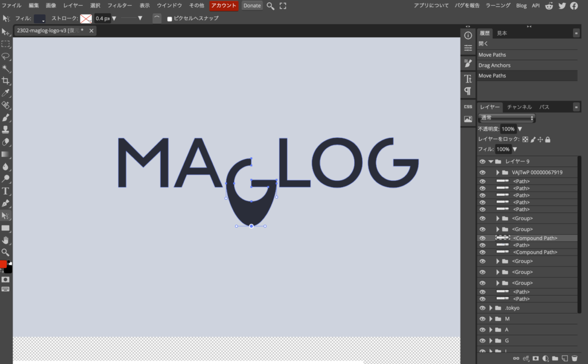Pick the Eyedropper tool

[6, 93]
